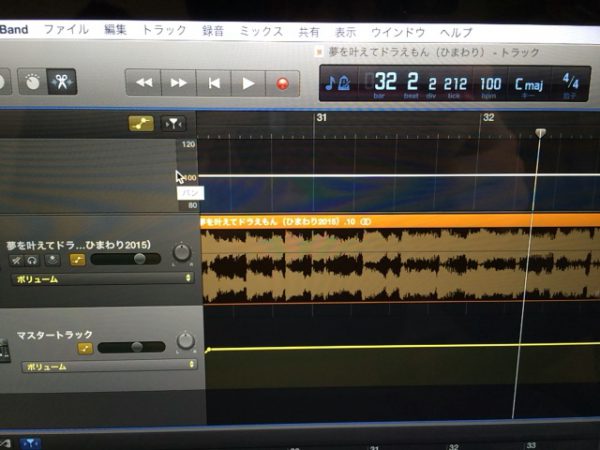This screenshot has width=600, height=450.
Task: Click the master track volume slider
Action: pos(133,347)
